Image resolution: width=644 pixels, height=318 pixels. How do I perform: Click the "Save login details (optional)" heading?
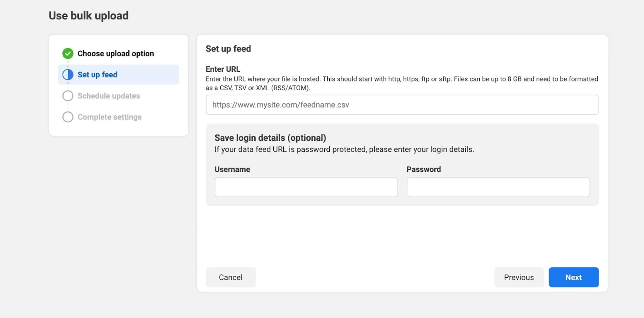click(270, 138)
